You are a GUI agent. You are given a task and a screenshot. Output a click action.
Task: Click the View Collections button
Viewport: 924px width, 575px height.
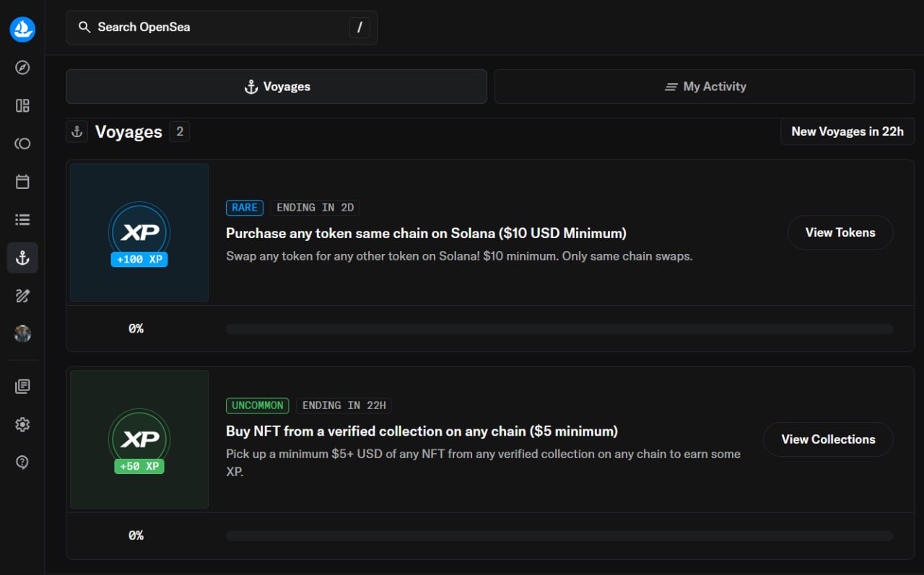tap(828, 439)
